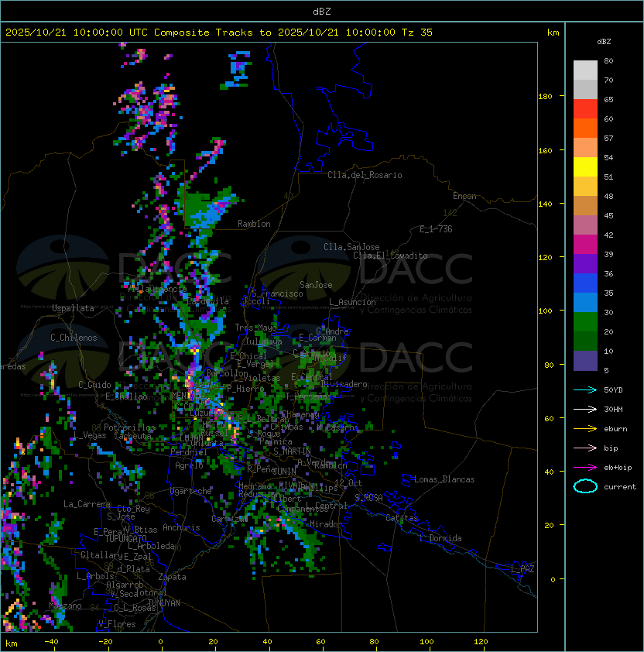Viewport: 644px width, 652px height.
Task: Click the 'Anchoris' map label
Action: click(x=181, y=527)
